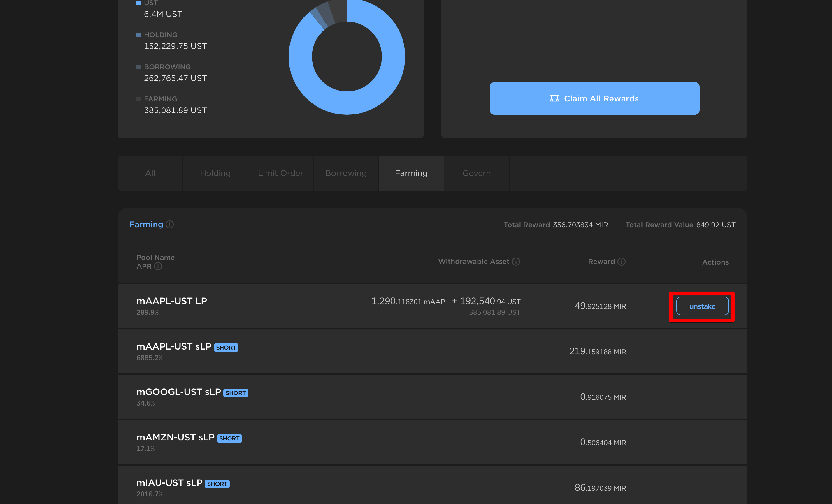The image size is (832, 504).
Task: Unstake the mAAPL-UST LP position
Action: click(x=702, y=306)
